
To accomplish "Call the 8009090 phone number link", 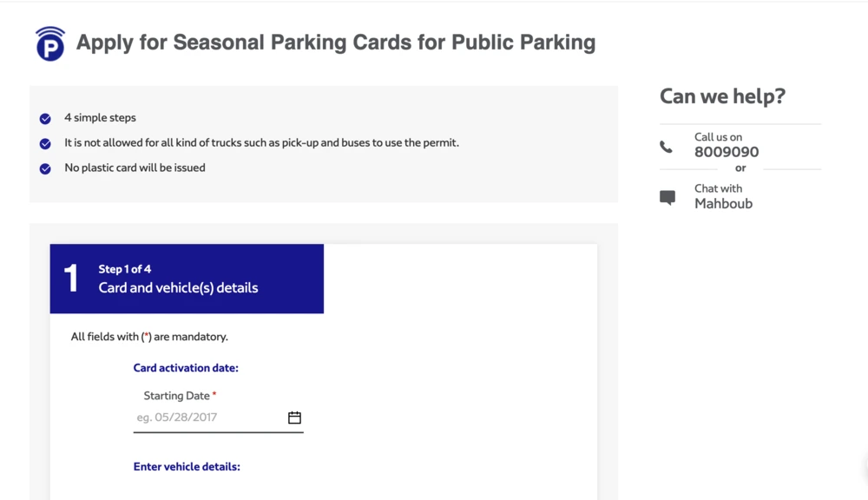I will point(727,152).
